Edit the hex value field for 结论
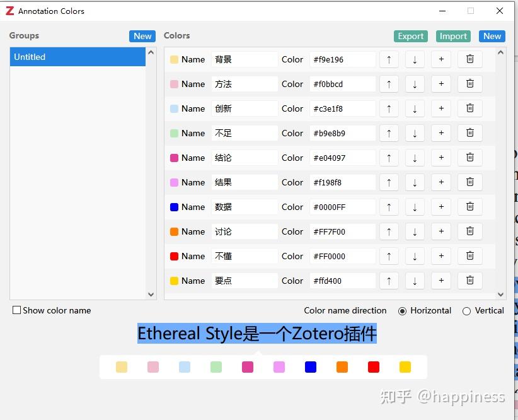 [x=342, y=157]
